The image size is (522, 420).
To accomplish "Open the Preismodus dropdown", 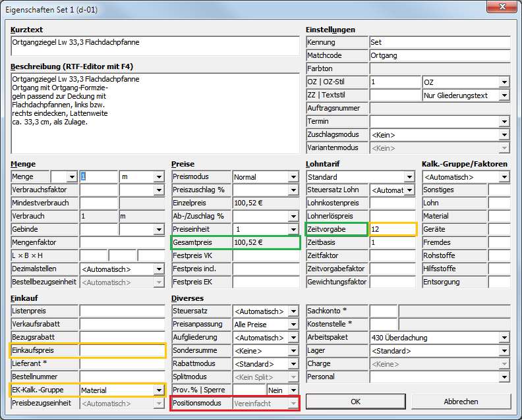I will click(293, 177).
